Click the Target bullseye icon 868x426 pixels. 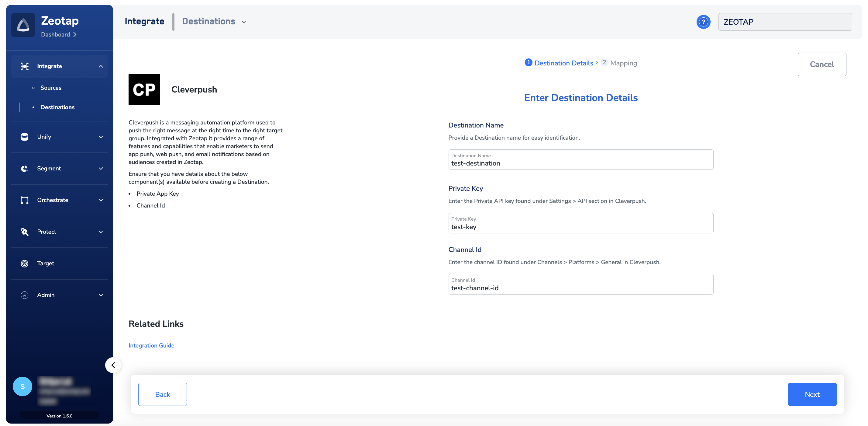click(x=24, y=264)
